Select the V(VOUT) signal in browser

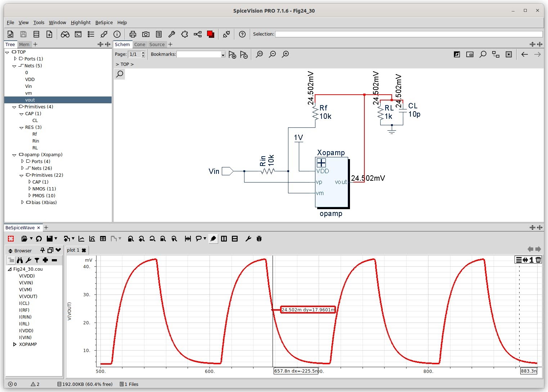[28, 297]
